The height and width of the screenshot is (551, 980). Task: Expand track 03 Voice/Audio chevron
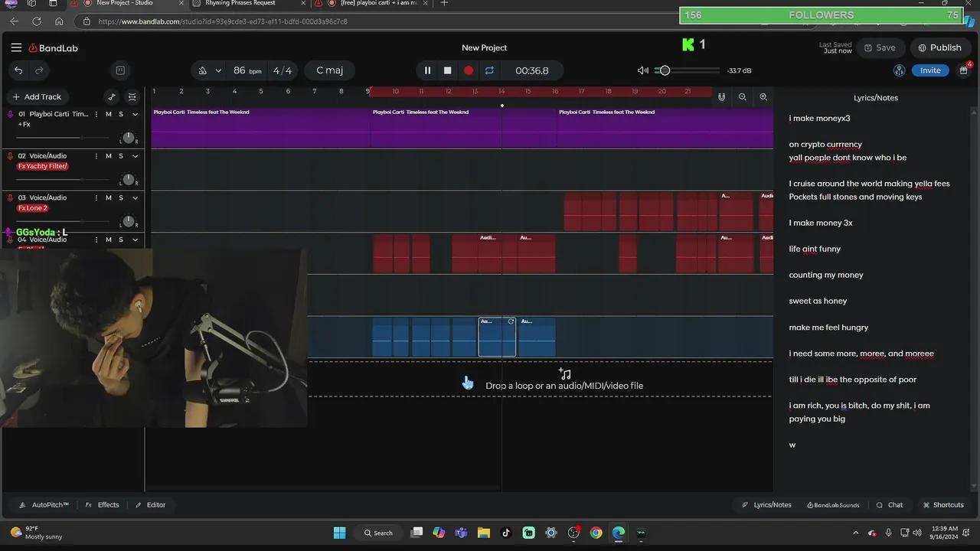135,198
